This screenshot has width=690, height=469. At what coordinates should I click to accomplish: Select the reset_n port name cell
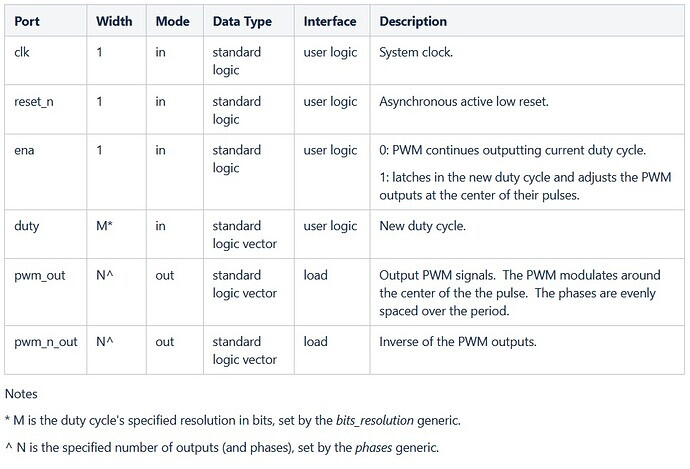33,101
